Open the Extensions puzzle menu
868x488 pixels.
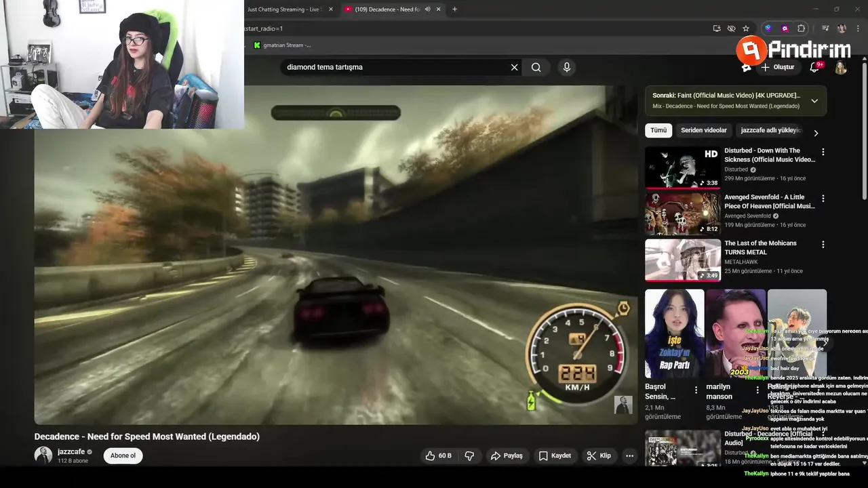pos(802,28)
